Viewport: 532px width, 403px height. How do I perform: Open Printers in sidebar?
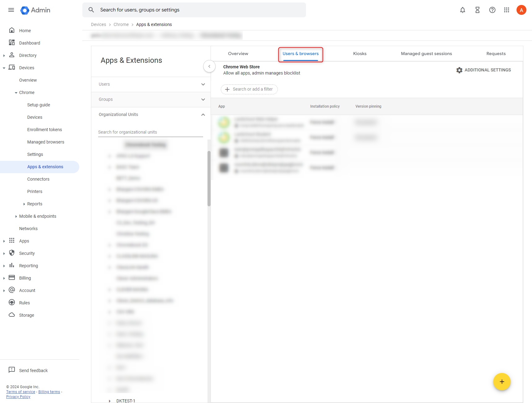(x=35, y=191)
